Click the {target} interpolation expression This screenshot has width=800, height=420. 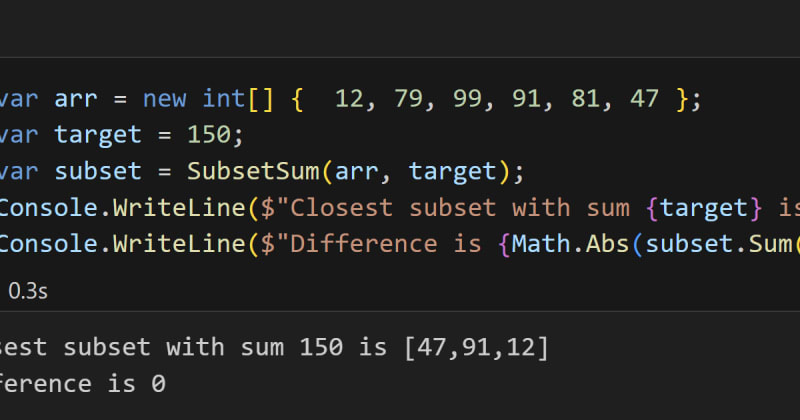point(704,209)
